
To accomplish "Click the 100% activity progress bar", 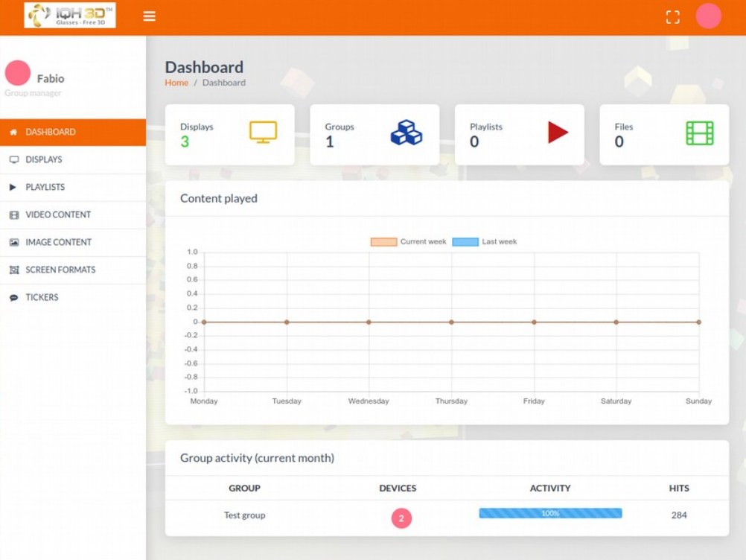I will coord(550,513).
